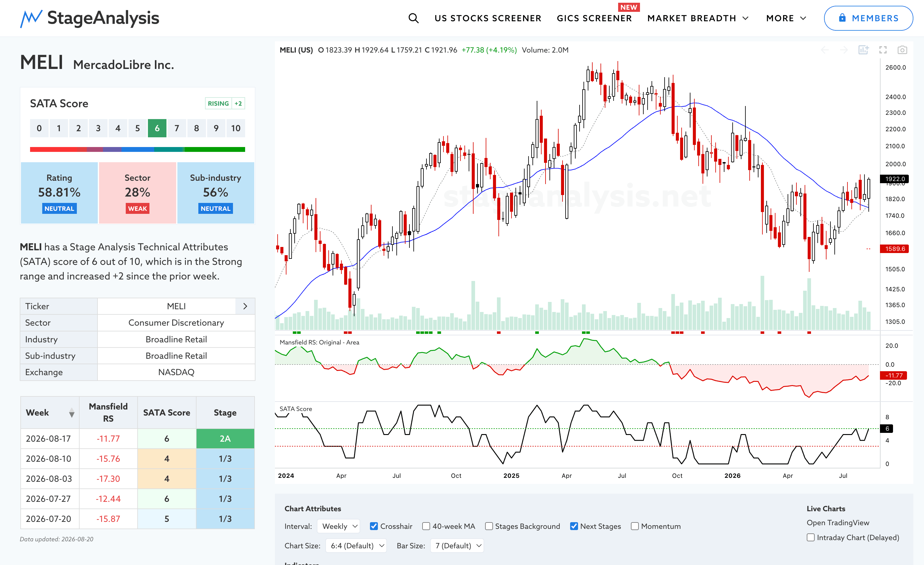Screen dimensions: 924x565
Task: Click Data updated: 2026-08-20 text
Action: [56, 539]
